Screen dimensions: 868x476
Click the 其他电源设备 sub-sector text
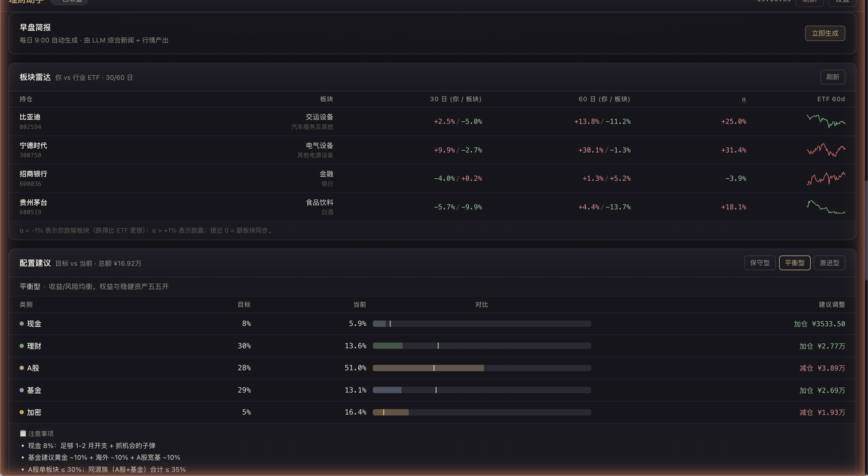tap(315, 155)
